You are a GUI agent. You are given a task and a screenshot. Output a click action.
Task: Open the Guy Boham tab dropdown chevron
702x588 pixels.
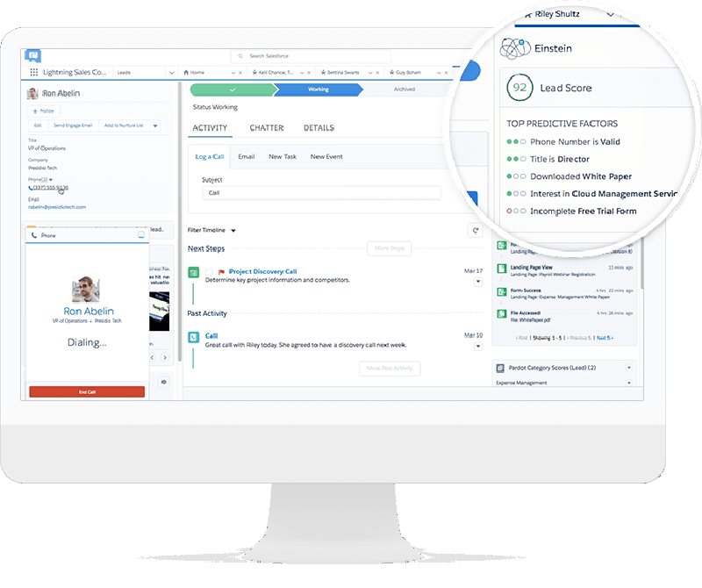point(439,73)
